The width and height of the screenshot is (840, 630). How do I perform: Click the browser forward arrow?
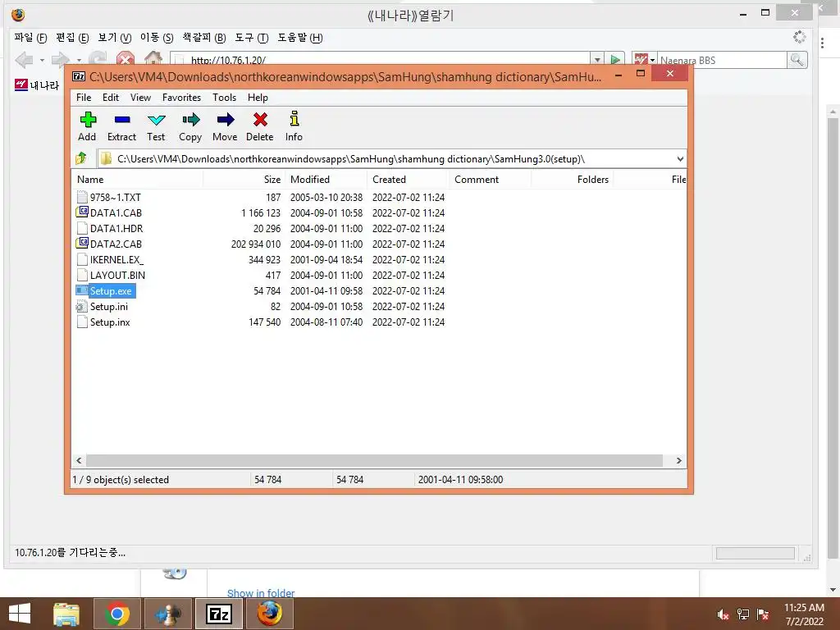click(x=60, y=59)
